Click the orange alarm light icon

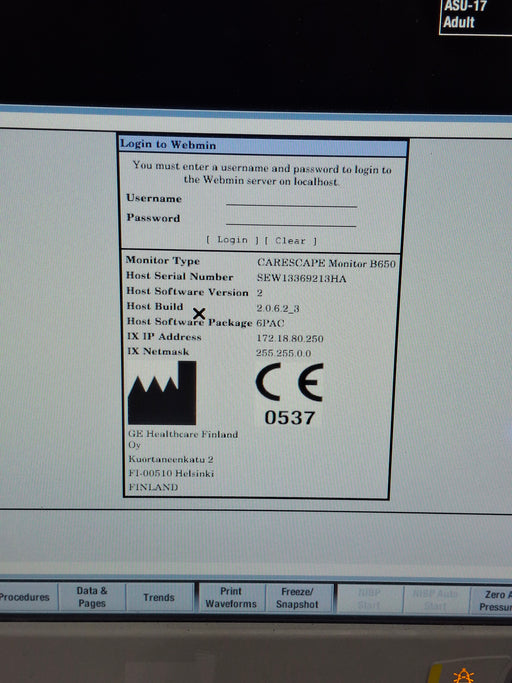coord(463,675)
